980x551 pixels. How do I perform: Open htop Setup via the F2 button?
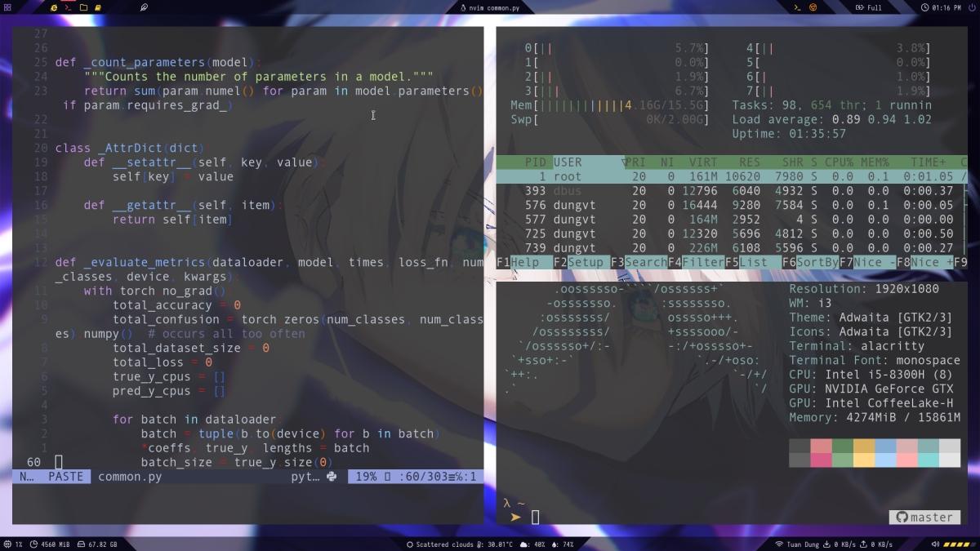pyautogui.click(x=577, y=262)
